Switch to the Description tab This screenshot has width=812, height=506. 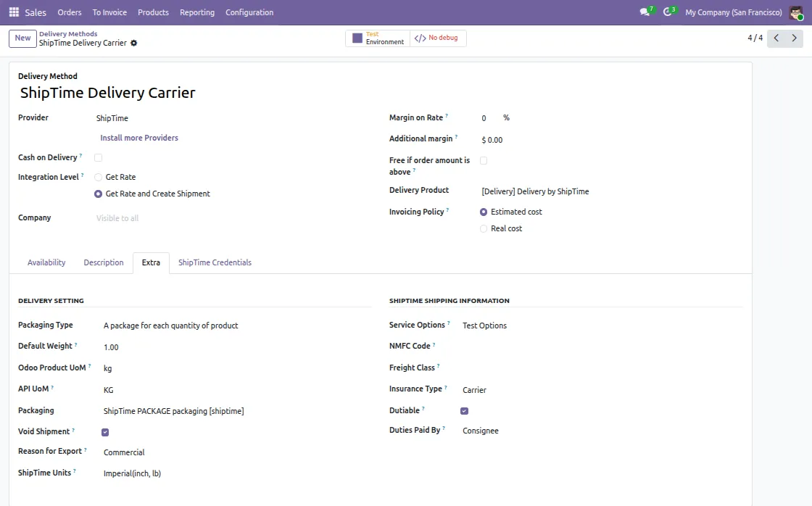[104, 262]
